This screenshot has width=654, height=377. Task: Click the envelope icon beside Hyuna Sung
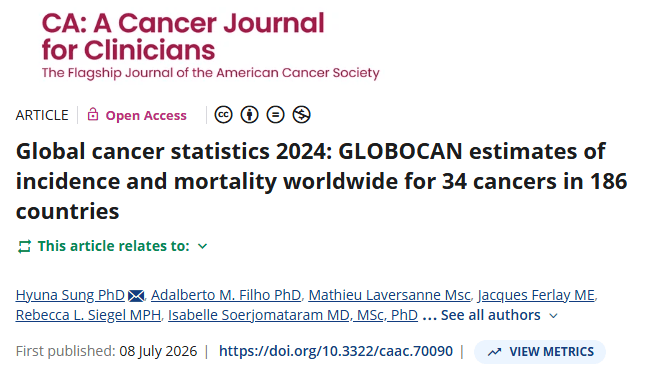pos(136,296)
